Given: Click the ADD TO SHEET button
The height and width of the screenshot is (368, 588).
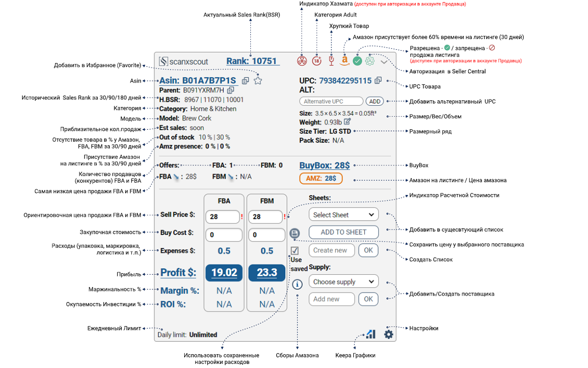Looking at the screenshot, I should coord(344,232).
